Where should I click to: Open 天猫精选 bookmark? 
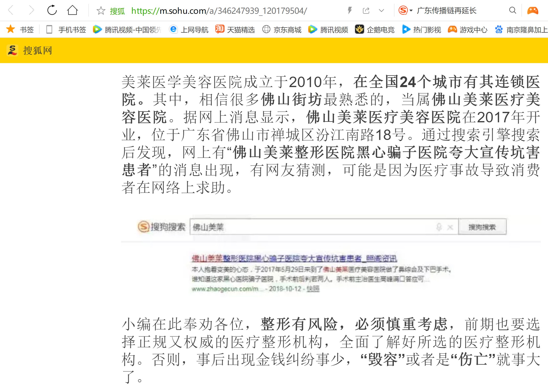click(235, 30)
